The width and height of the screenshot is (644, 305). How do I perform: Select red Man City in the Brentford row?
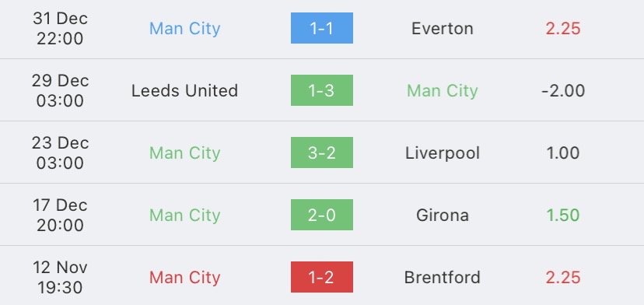[185, 278]
